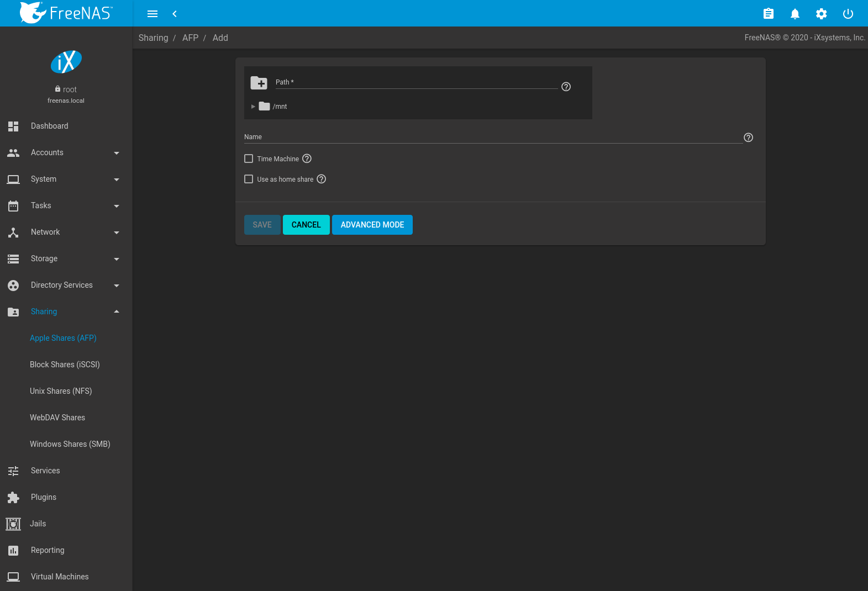The image size is (868, 591).
Task: Expand the /mnt folder tree node
Action: point(253,107)
